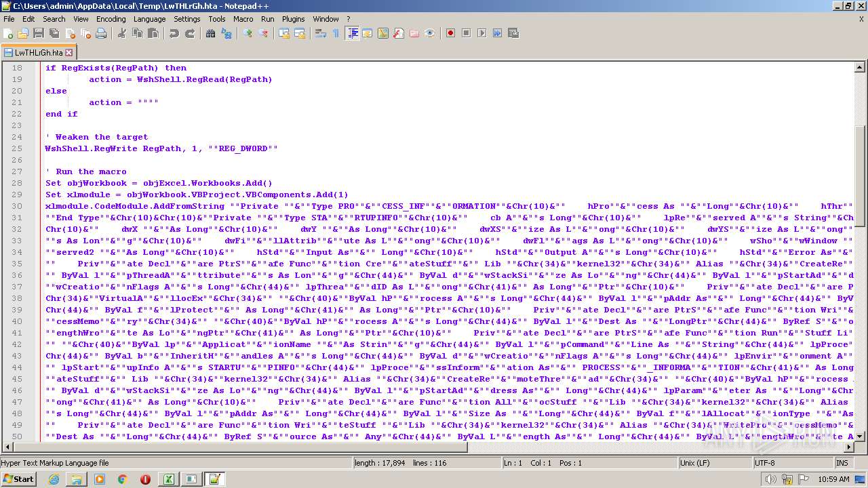Click the Unix (LF) status bar field
This screenshot has width=868, height=488.
point(715,463)
